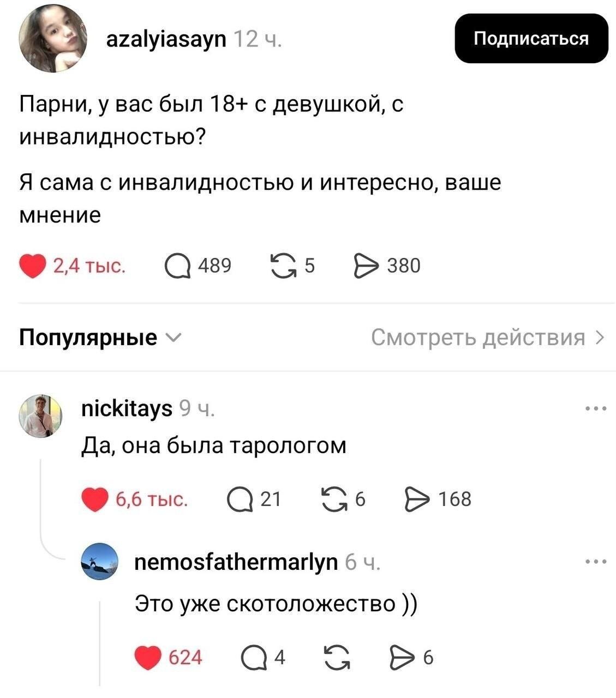Viewport: 616px width, 698px height.
Task: Open more options for nemosfathermarlyn reply
Action: 595,561
